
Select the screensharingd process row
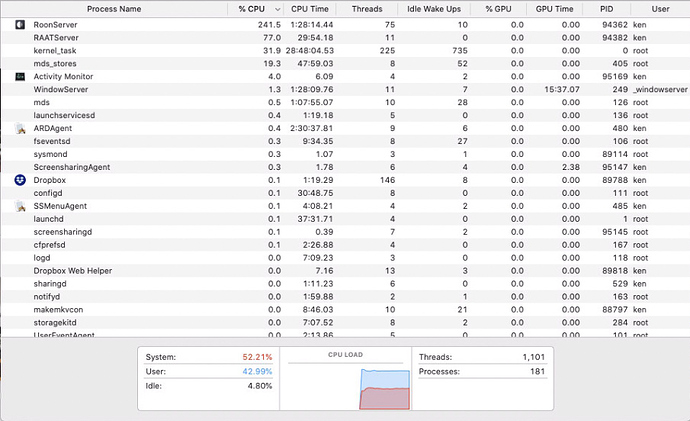pos(345,232)
